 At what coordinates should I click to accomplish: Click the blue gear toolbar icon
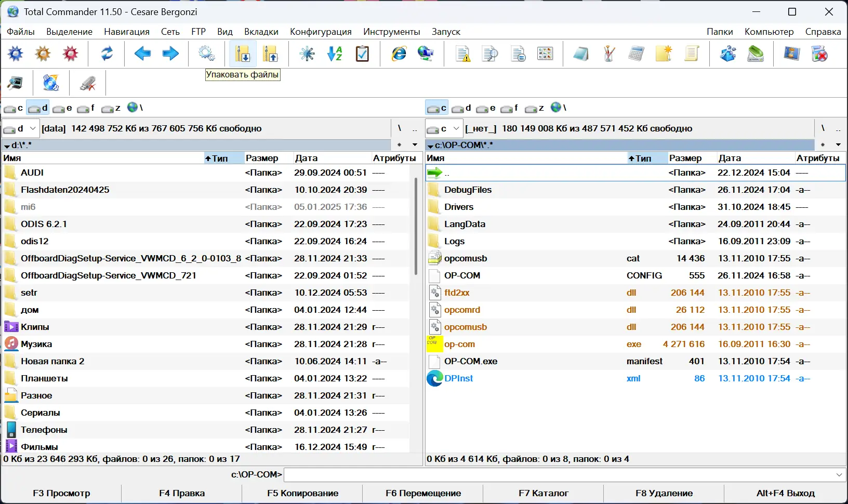(16, 54)
